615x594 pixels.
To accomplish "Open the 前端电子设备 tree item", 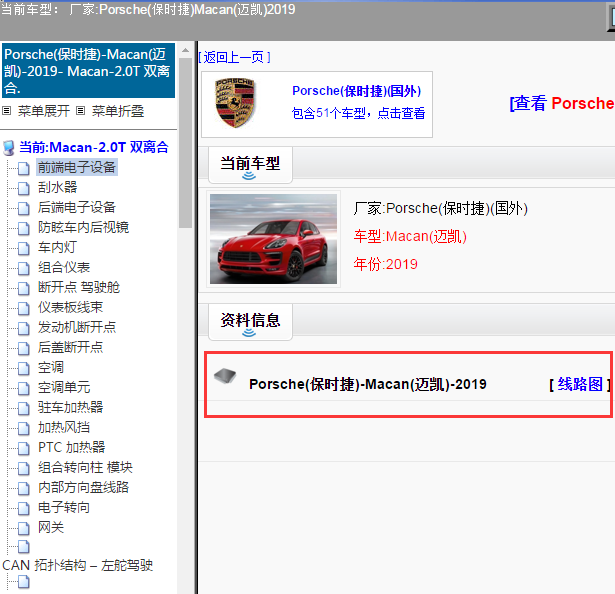I will tap(77, 167).
